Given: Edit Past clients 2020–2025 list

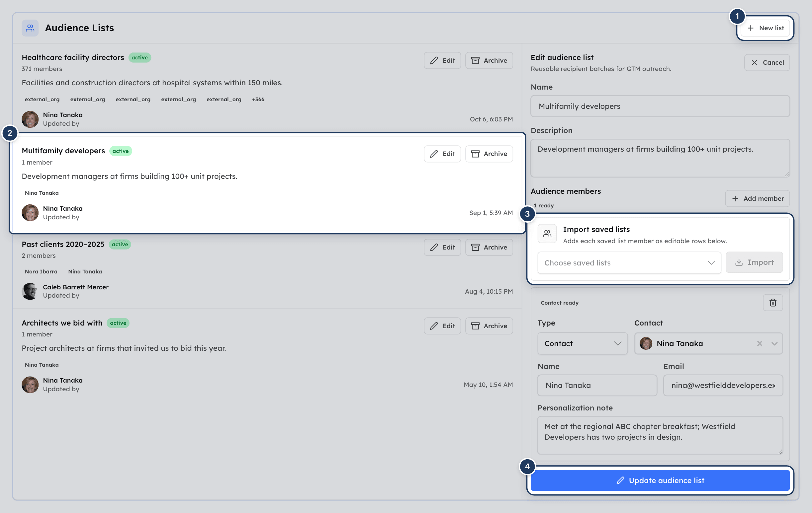Looking at the screenshot, I should click(x=442, y=247).
